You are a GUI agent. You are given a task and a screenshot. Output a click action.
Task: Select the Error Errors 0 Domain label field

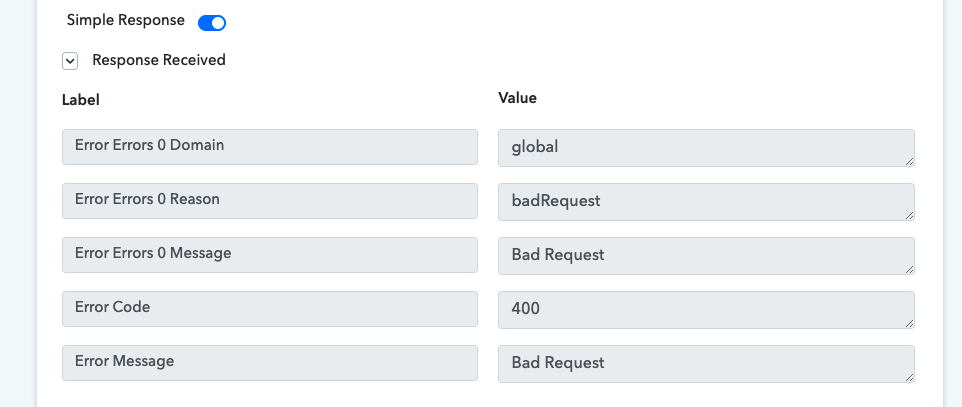tap(270, 147)
